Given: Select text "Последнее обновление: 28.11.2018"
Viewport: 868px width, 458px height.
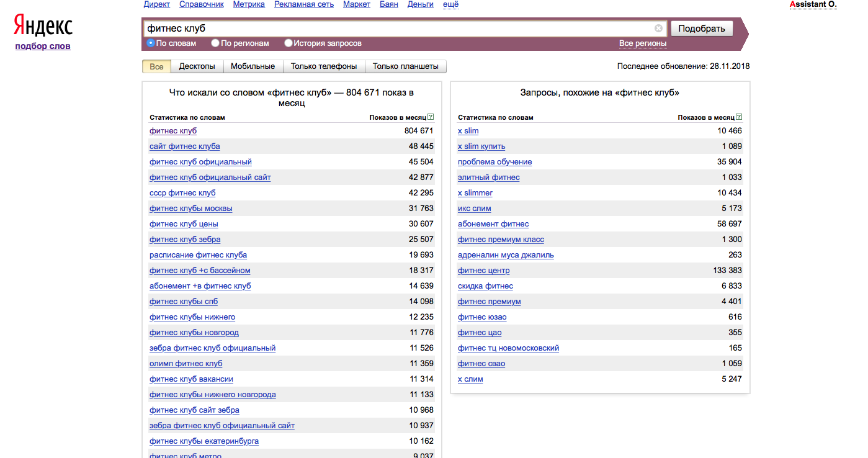Looking at the screenshot, I should pos(683,66).
